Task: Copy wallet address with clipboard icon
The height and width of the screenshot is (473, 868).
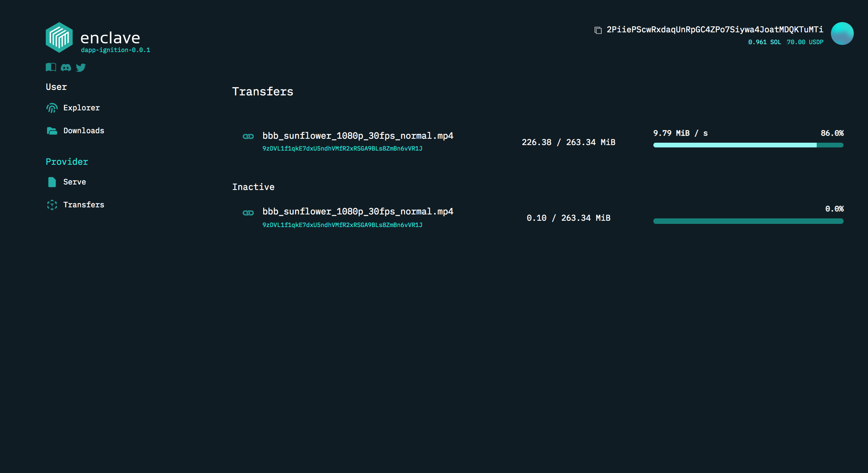Action: tap(598, 30)
